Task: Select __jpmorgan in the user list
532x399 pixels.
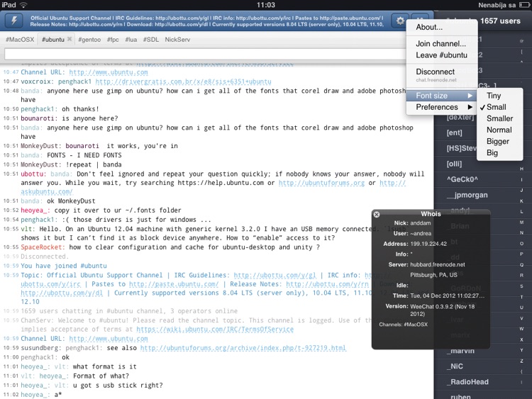Action: pyautogui.click(x=467, y=195)
